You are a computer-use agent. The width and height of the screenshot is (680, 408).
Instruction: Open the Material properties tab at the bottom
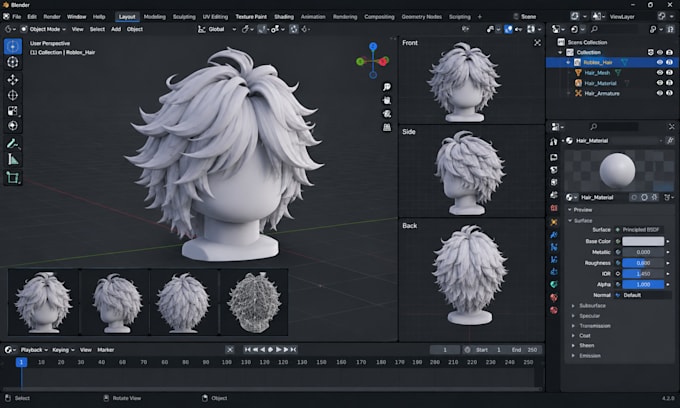(x=554, y=310)
